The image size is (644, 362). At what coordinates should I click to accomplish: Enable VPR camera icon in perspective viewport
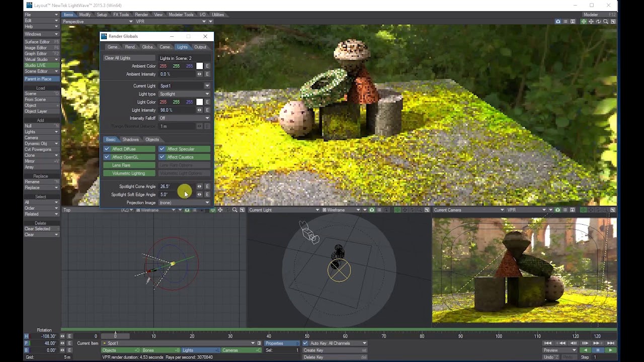558,22
